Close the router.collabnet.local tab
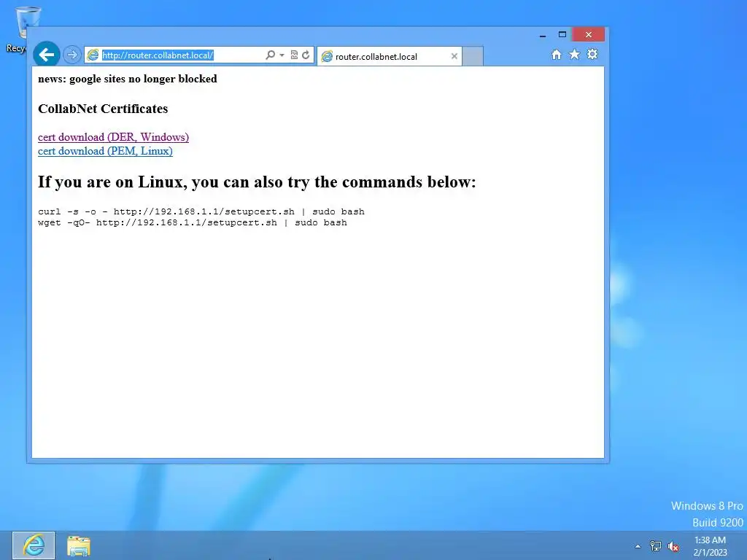The image size is (747, 560). click(454, 56)
